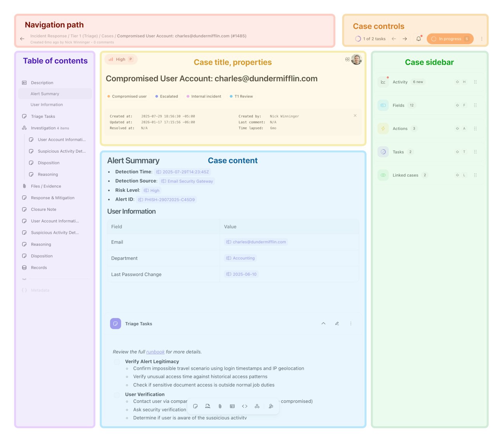Click the notification bell icon
The width and height of the screenshot is (504, 444).
419,39
